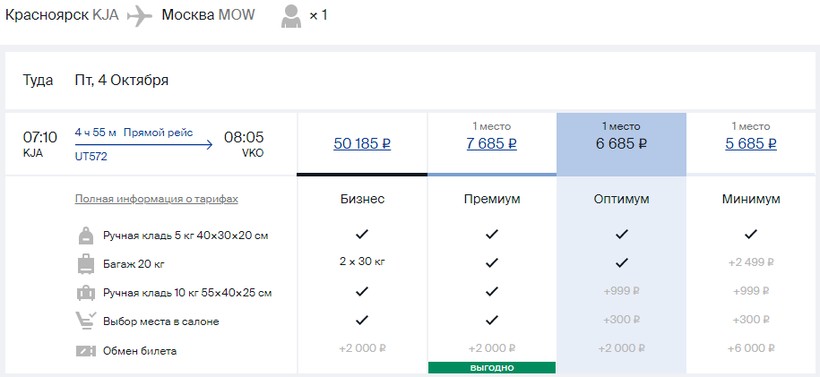Viewport: 820px width, 377px height.
Task: Click the 20 kg baggage suitcase icon
Action: pyautogui.click(x=86, y=264)
